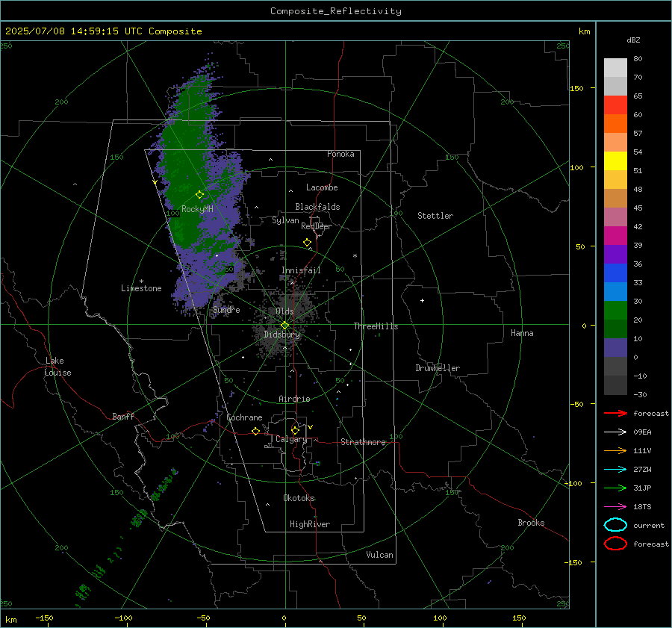Click the white plus marker west of Hanna
Viewport: 672px width, 628px height.
click(x=422, y=300)
